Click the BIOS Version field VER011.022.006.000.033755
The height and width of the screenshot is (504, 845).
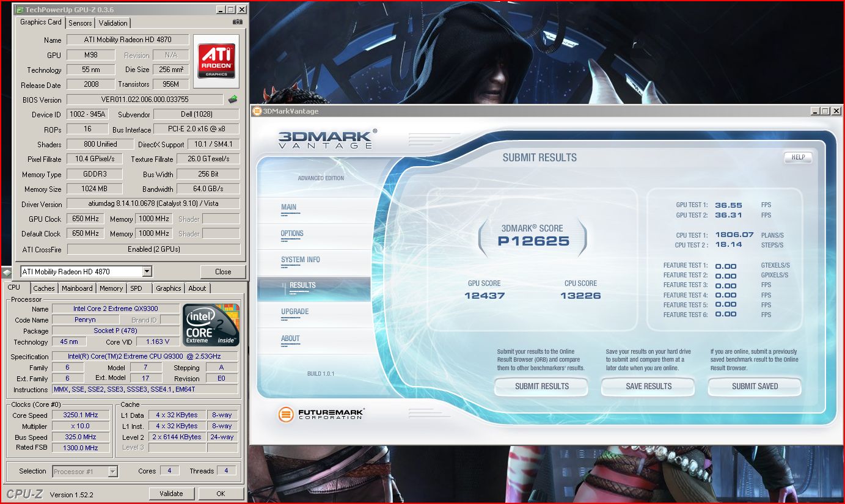pos(145,100)
